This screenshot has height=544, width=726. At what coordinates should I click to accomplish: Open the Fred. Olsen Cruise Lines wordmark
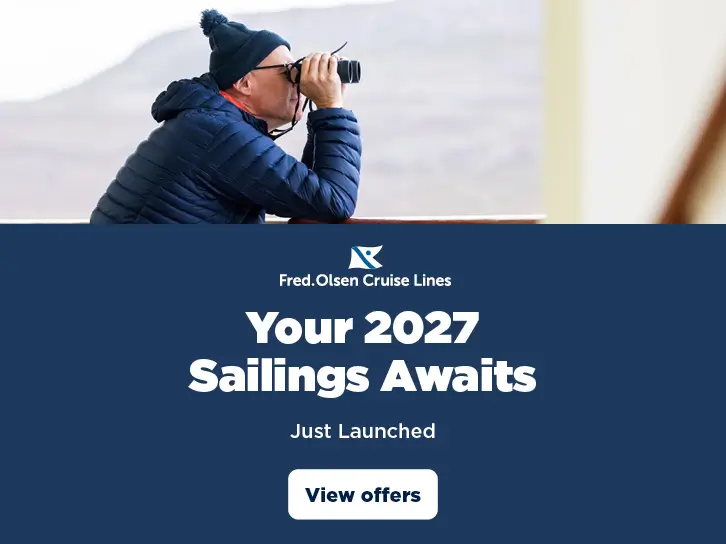365,281
